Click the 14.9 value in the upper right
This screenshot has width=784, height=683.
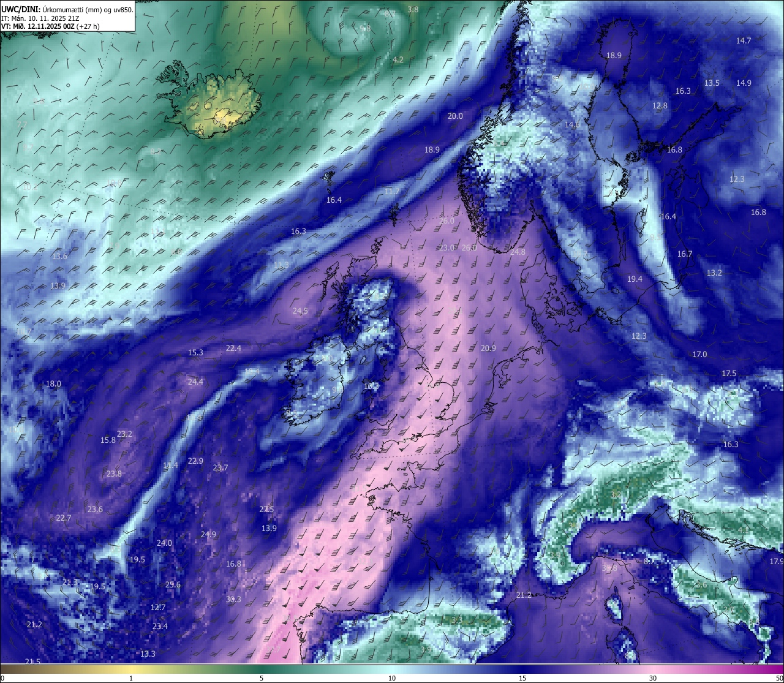pyautogui.click(x=744, y=83)
